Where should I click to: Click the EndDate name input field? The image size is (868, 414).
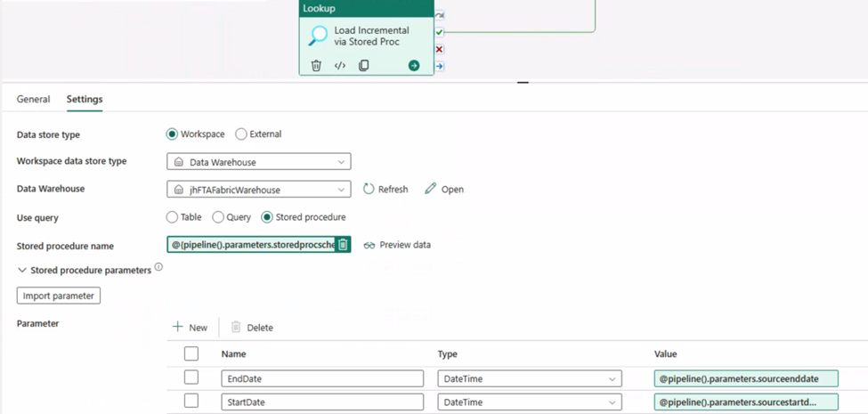pyautogui.click(x=323, y=378)
